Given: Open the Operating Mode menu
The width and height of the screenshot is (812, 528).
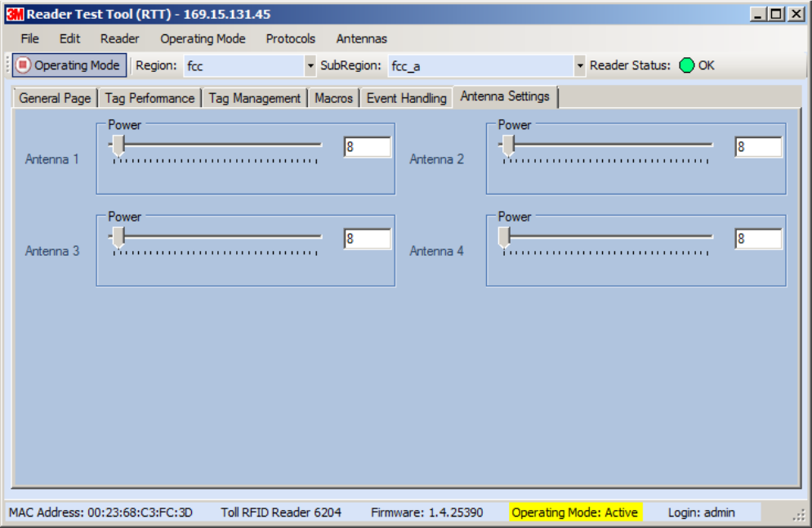Looking at the screenshot, I should [203, 39].
